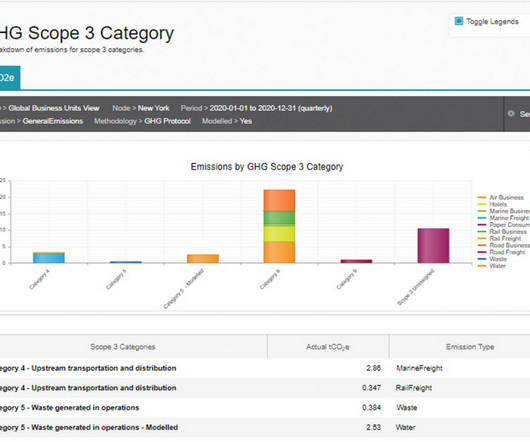Select the Water emission type cell
Viewport: 530px width, 442px height.
pos(406,427)
